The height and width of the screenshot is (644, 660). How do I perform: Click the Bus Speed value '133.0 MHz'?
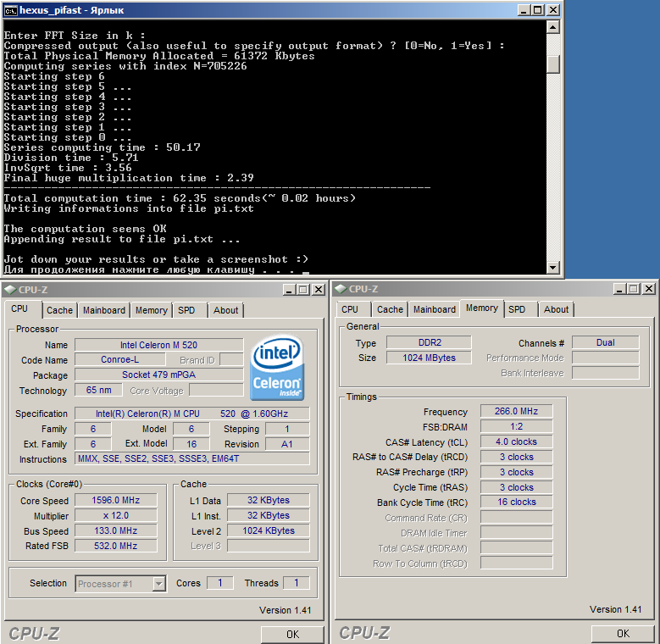[x=116, y=530]
